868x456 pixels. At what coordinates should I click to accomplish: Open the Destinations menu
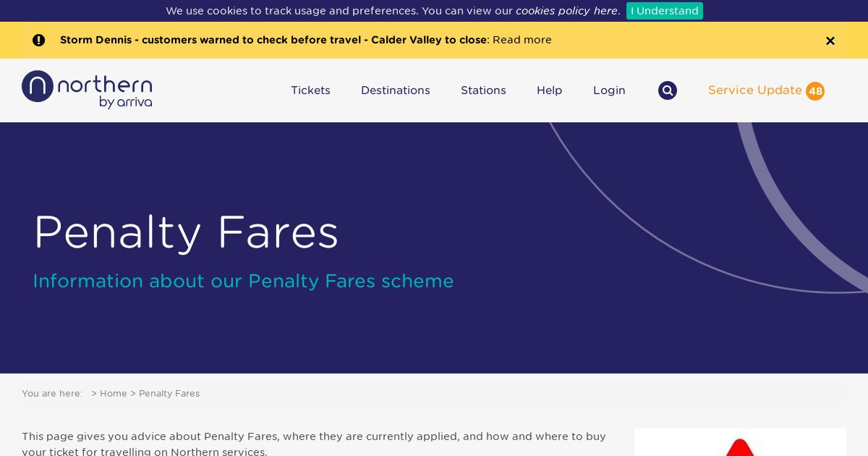coord(395,90)
